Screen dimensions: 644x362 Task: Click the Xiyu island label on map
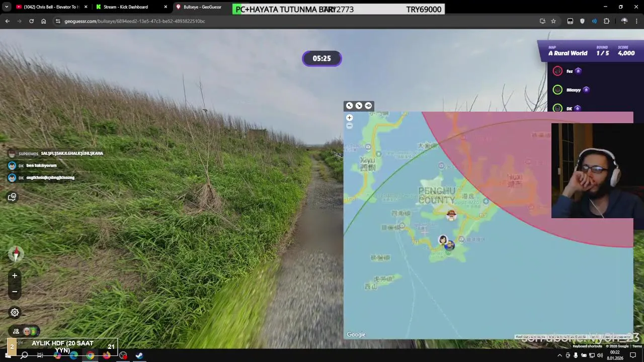[368, 164]
